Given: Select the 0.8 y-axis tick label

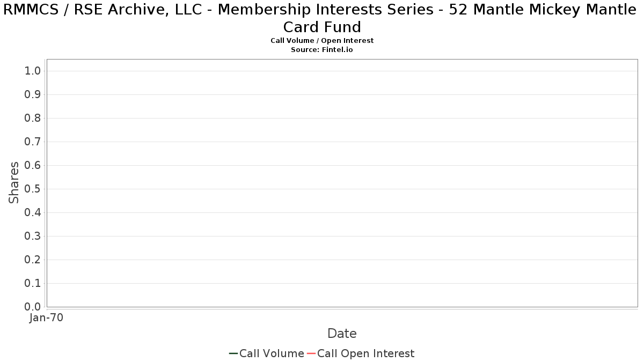Looking at the screenshot, I should [x=33, y=119].
